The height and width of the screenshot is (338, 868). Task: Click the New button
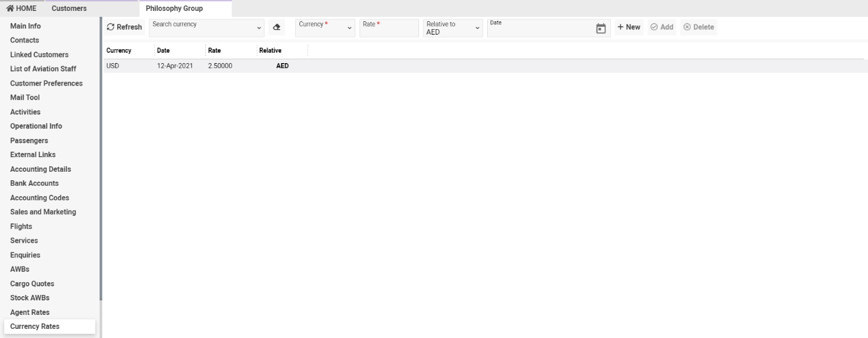tap(629, 27)
